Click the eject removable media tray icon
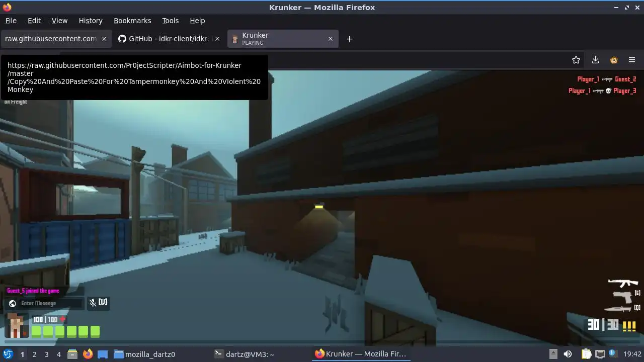The height and width of the screenshot is (362, 644). (x=553, y=354)
